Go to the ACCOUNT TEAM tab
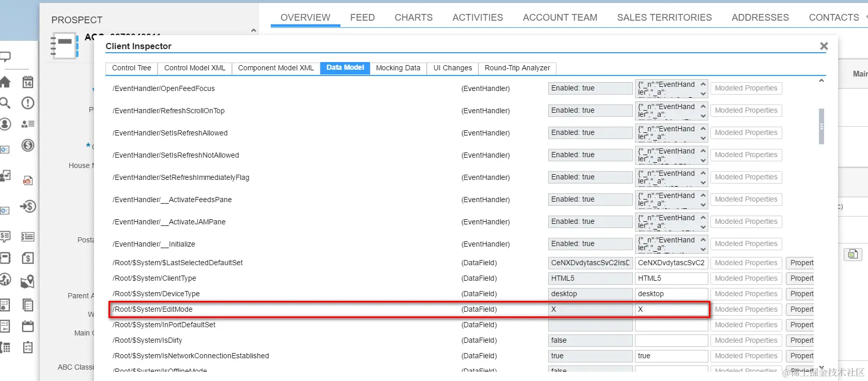 click(x=560, y=18)
